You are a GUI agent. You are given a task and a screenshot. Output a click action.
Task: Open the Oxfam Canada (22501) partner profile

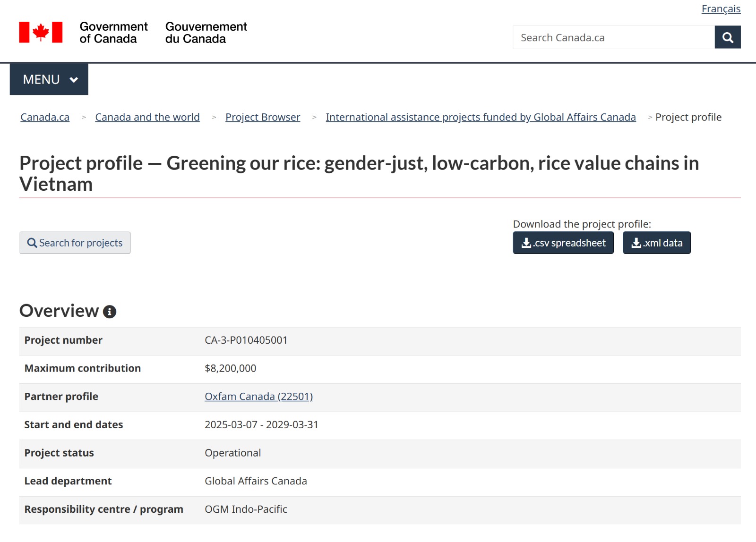(258, 397)
